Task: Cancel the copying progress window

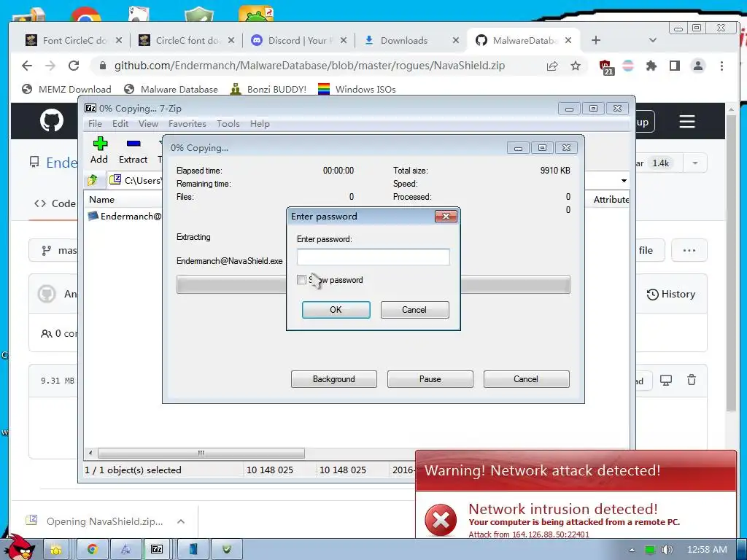Action: pos(526,379)
